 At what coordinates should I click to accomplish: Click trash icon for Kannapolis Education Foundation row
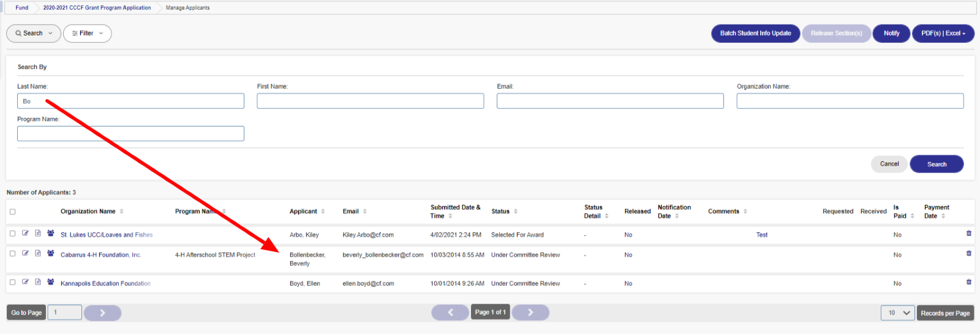click(968, 282)
